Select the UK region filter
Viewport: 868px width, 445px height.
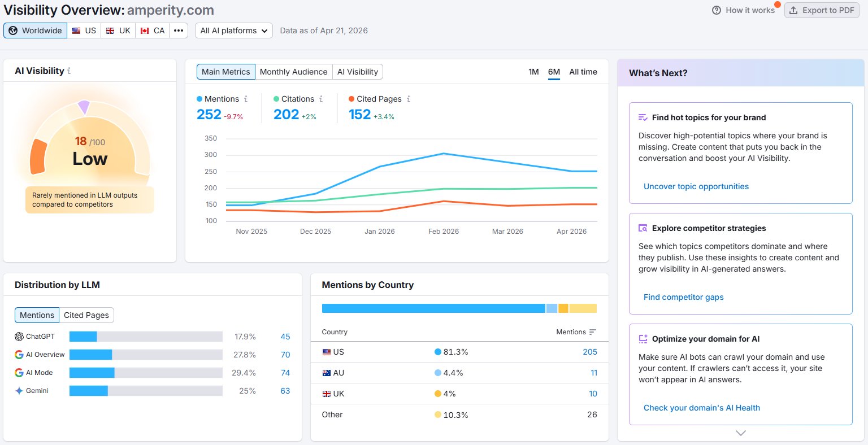click(118, 30)
